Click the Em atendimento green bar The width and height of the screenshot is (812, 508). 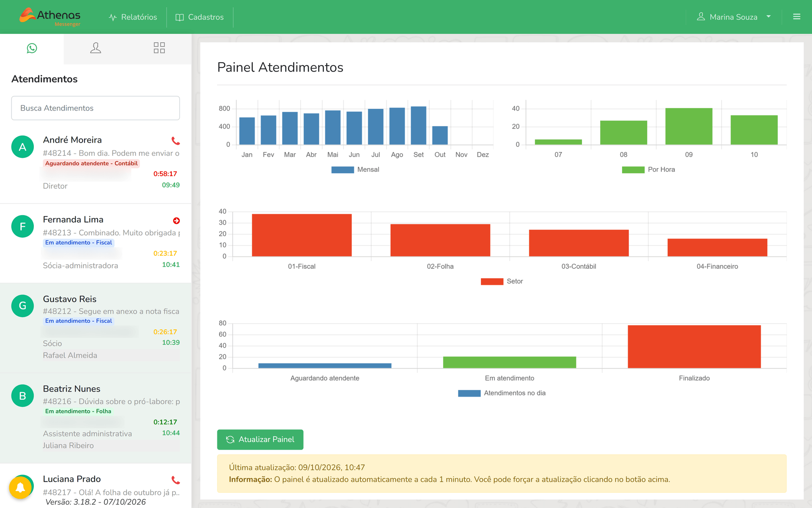[x=510, y=362]
